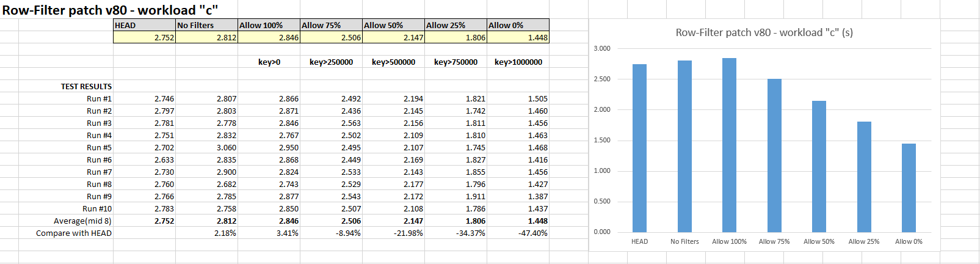Click the "Compare with HEAD" row label
This screenshot has height=264, width=980.
coord(74,233)
